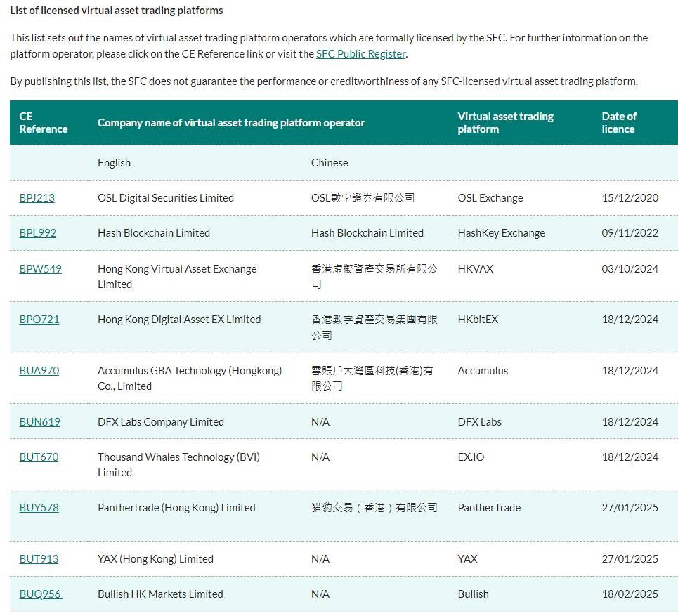Click the 27/01/2025 date in PantherTrade row

pyautogui.click(x=630, y=508)
